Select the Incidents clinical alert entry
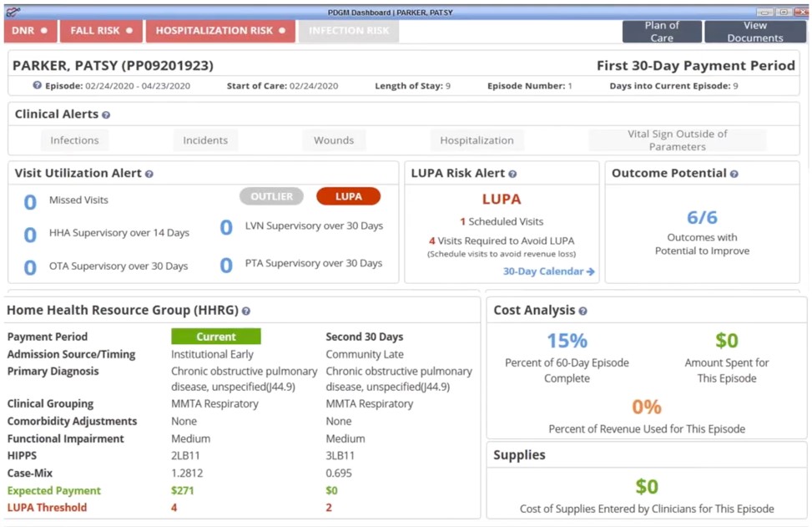 tap(204, 140)
